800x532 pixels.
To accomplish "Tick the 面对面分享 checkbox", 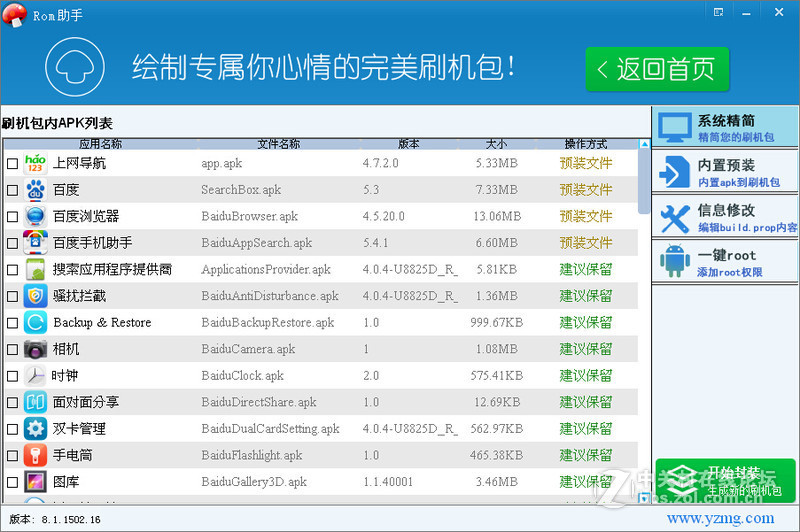I will pos(12,402).
